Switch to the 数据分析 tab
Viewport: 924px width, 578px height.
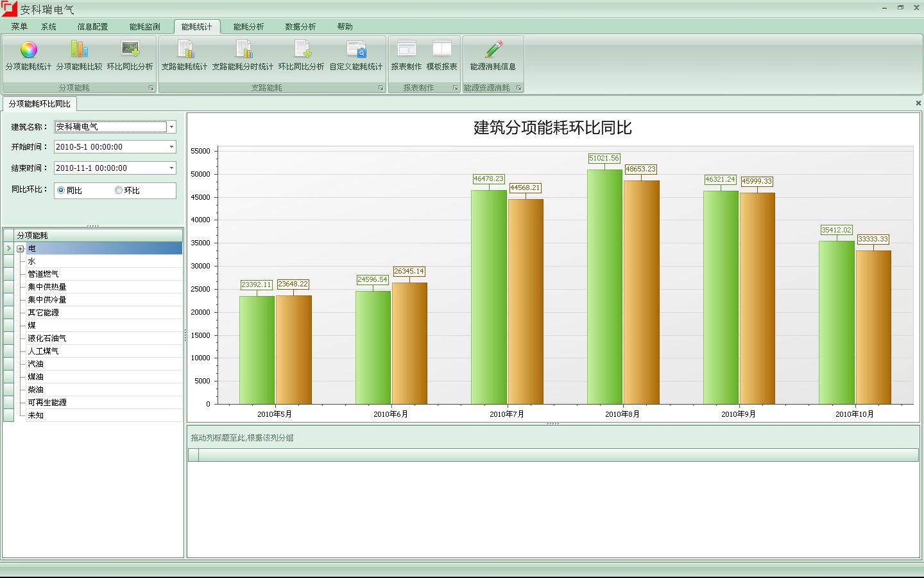pyautogui.click(x=300, y=26)
